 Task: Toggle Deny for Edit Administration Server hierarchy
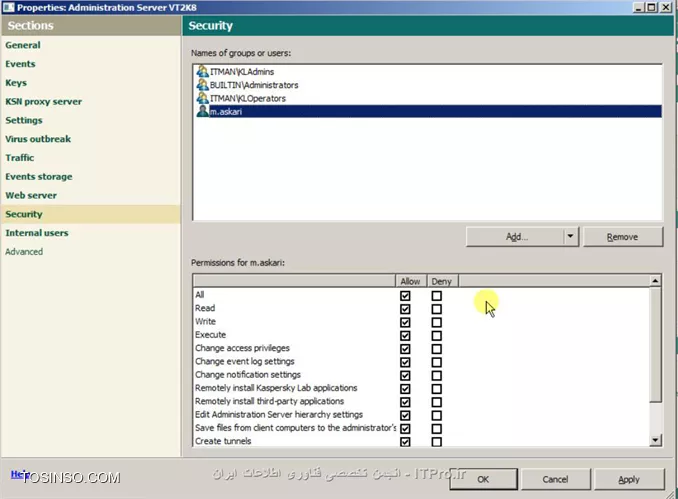tap(437, 416)
